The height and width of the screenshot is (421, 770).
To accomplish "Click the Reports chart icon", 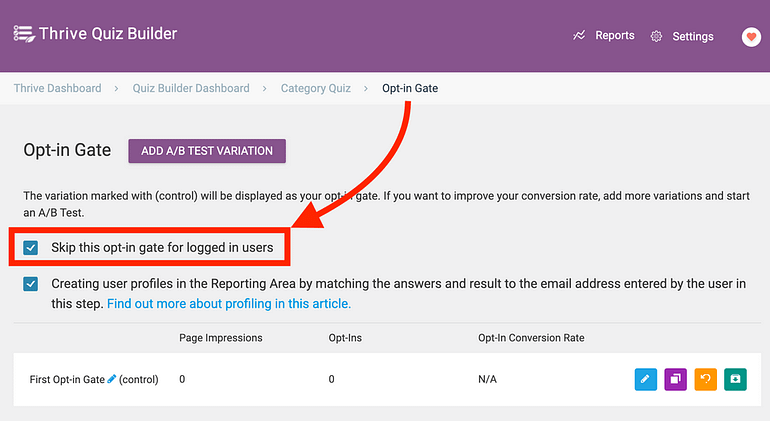I will pyautogui.click(x=579, y=35).
